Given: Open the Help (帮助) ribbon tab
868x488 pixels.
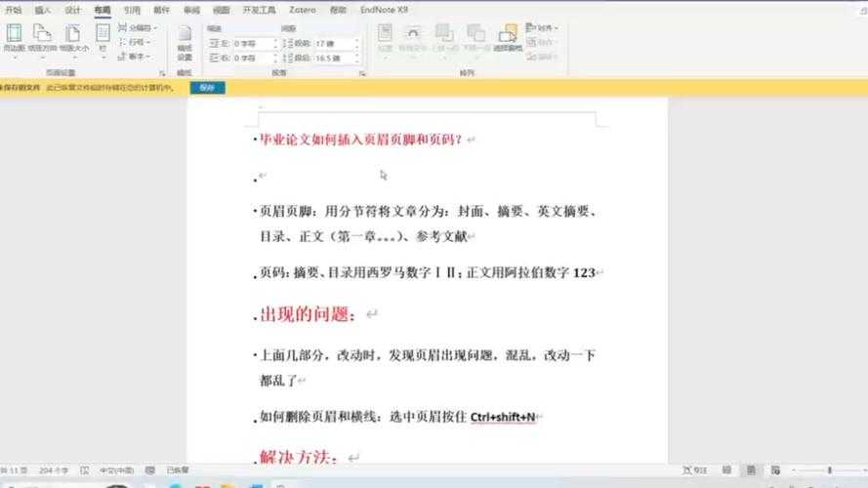Looking at the screenshot, I should [x=338, y=10].
